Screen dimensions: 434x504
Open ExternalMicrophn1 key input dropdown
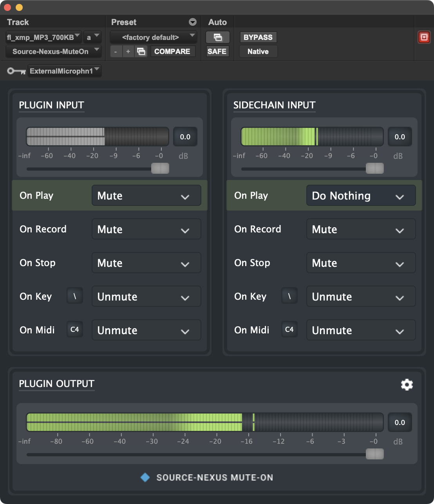pyautogui.click(x=65, y=71)
